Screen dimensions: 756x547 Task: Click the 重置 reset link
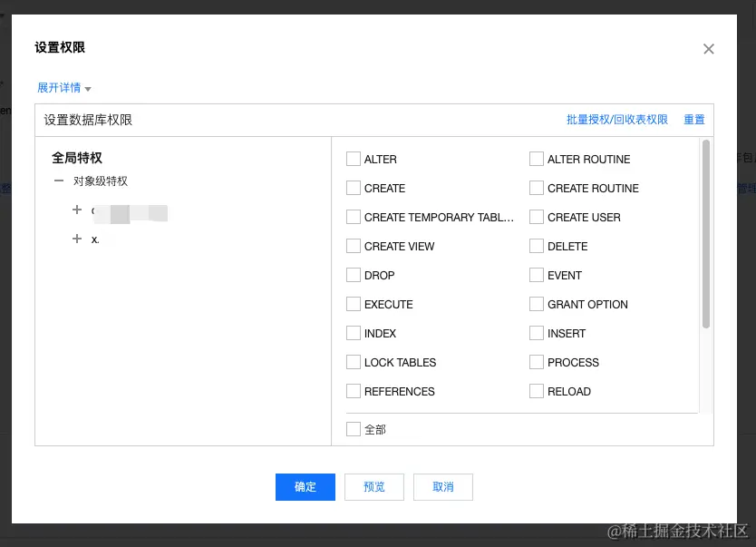click(x=693, y=119)
